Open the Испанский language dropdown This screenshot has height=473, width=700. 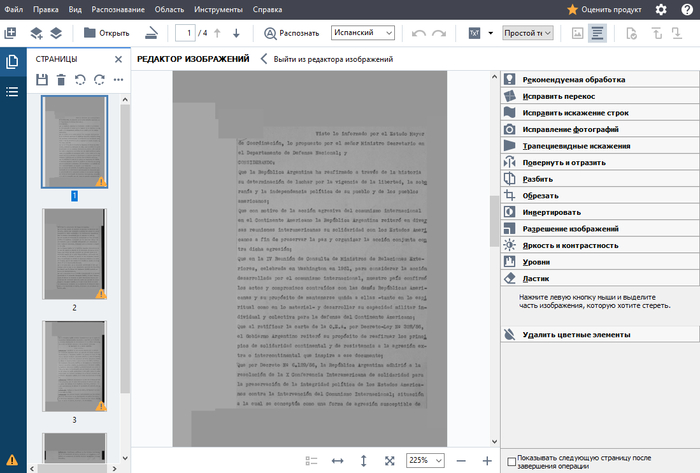(x=362, y=33)
